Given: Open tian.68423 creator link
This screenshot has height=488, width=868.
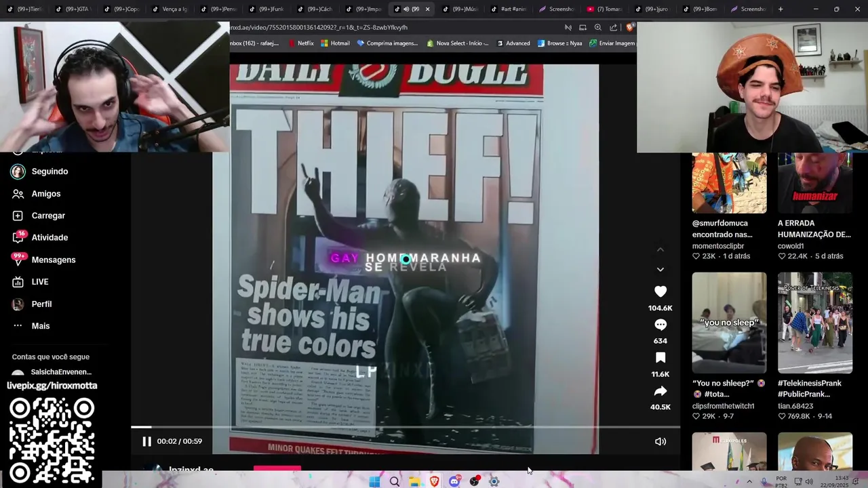Looking at the screenshot, I should tap(795, 406).
